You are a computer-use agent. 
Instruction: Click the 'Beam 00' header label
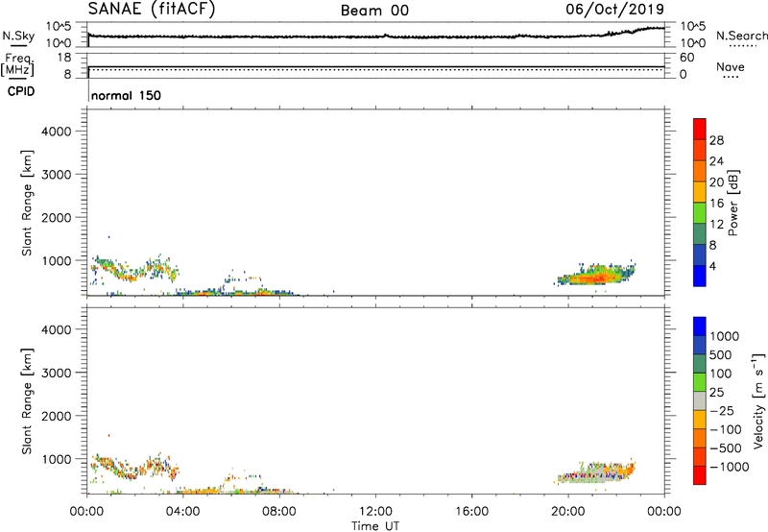tap(374, 11)
